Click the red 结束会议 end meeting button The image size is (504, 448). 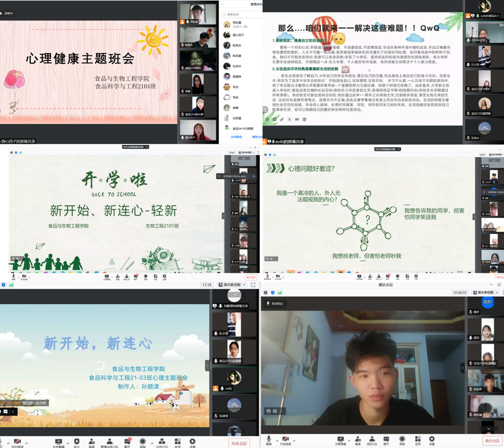(239, 443)
